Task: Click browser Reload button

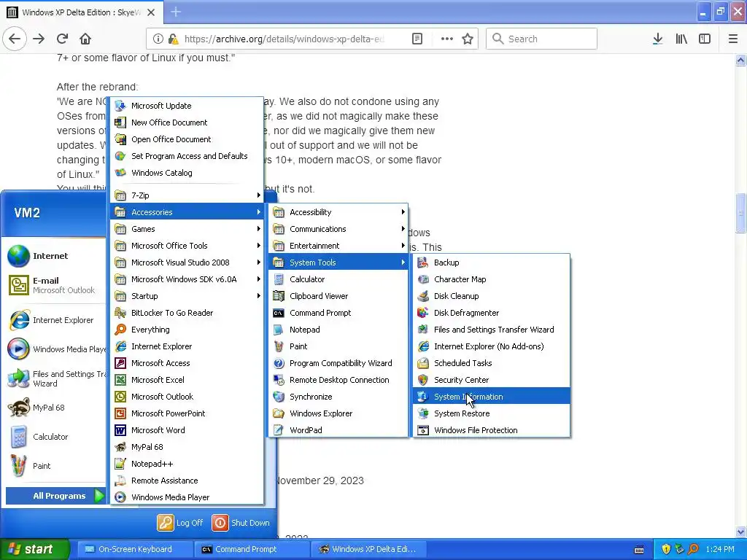Action: [x=63, y=39]
